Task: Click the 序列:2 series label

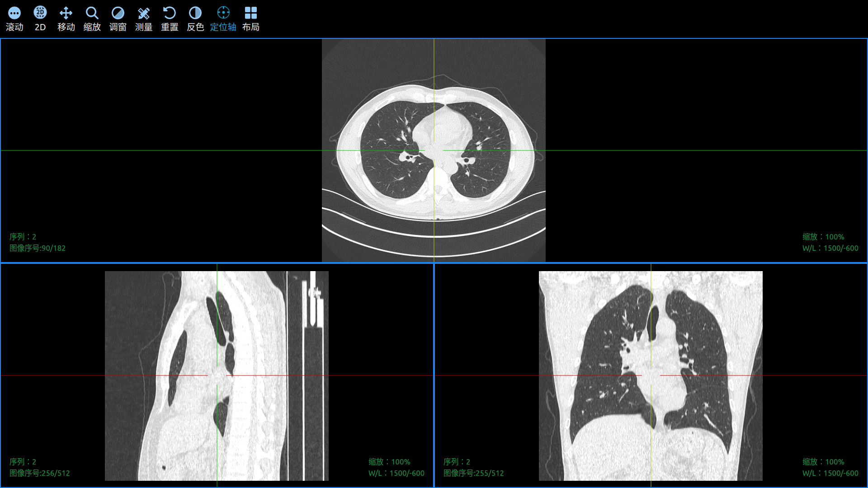Action: [23, 236]
